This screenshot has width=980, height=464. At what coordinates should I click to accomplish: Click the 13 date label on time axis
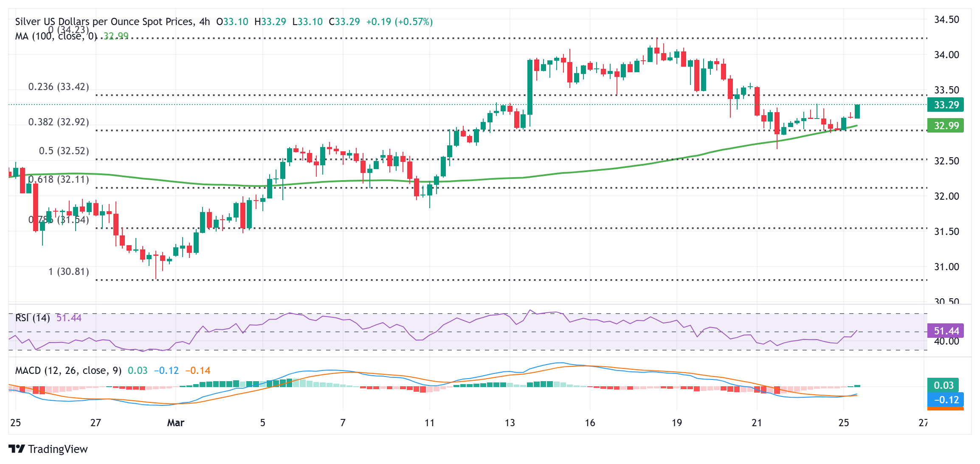point(510,423)
